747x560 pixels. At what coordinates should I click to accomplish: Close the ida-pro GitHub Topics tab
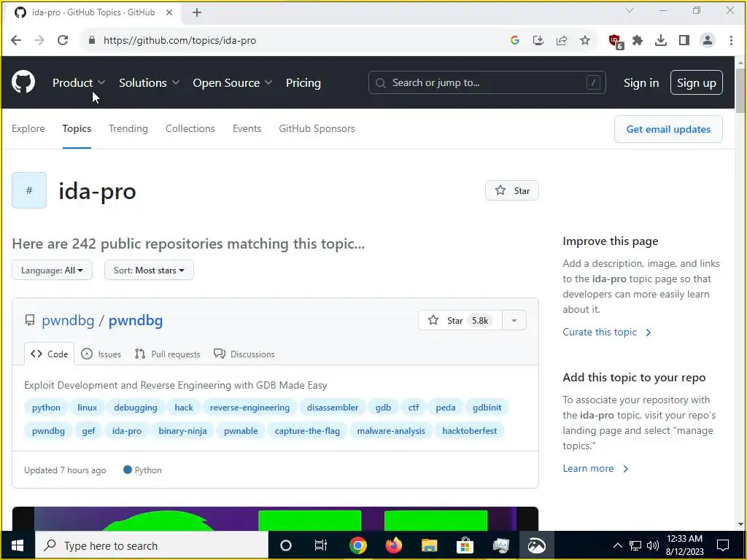click(169, 13)
